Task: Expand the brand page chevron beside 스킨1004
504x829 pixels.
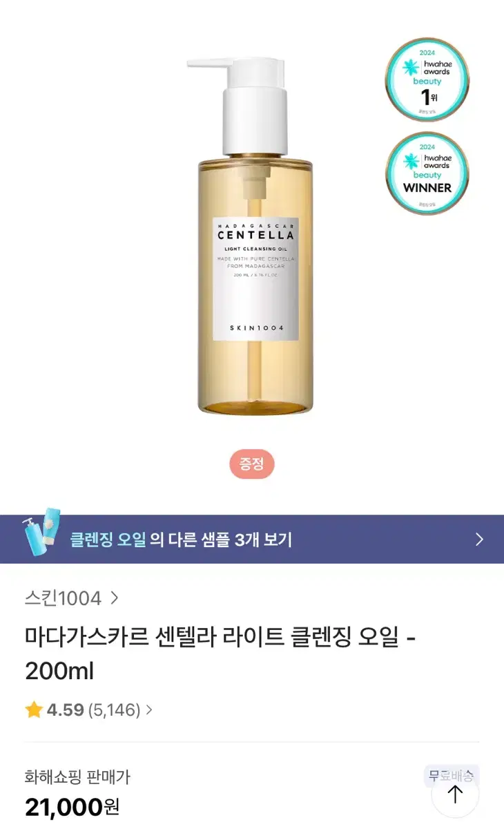Action: click(115, 598)
